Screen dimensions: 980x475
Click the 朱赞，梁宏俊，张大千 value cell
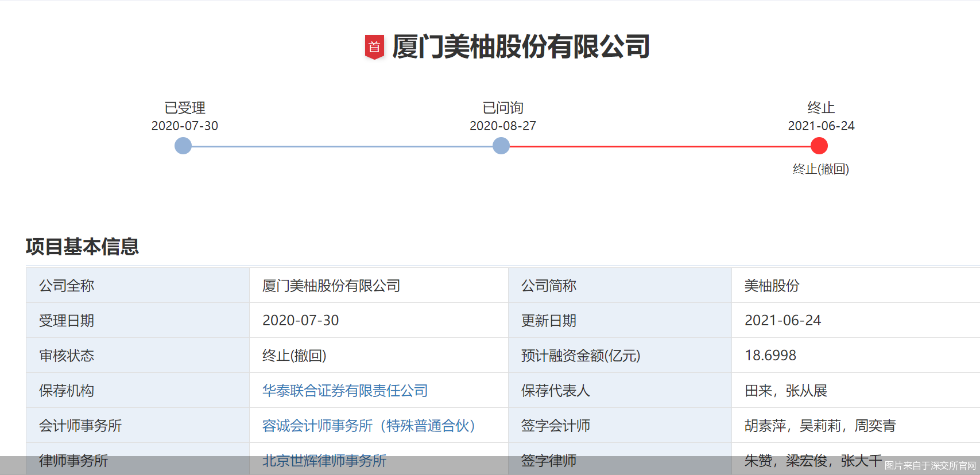point(856,459)
